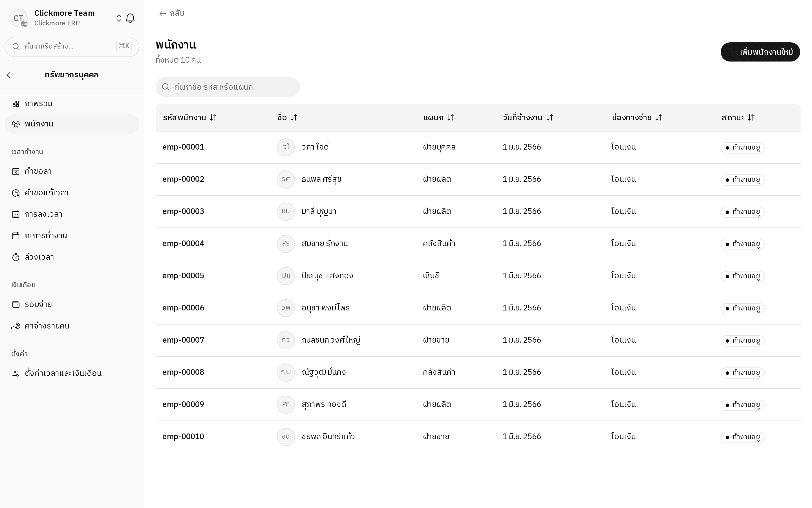The width and height of the screenshot is (812, 508).
Task: Click the ค่าจ้างรายคน hand-coins icon
Action: [x=16, y=326]
